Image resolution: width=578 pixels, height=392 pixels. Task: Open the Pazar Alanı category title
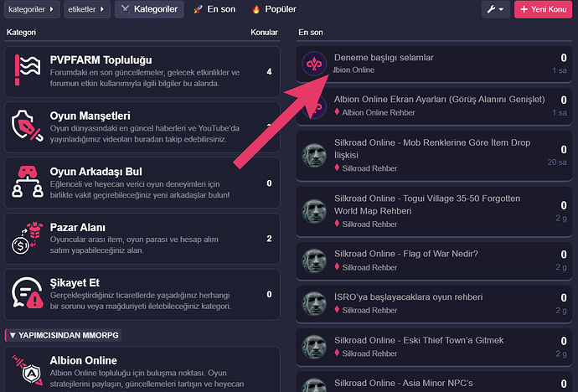tap(77, 227)
